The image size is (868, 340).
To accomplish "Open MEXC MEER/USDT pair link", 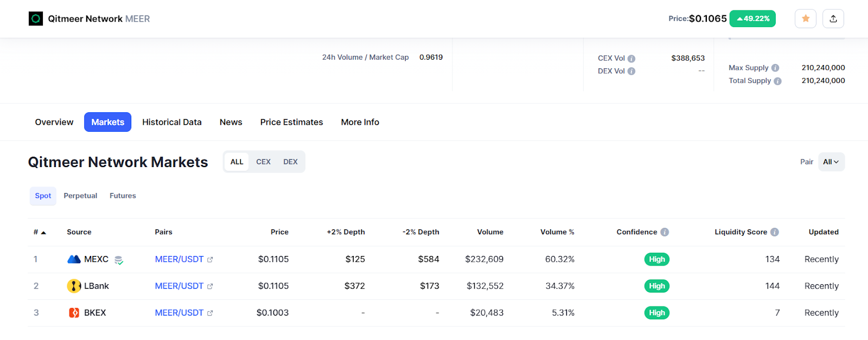I will [179, 259].
